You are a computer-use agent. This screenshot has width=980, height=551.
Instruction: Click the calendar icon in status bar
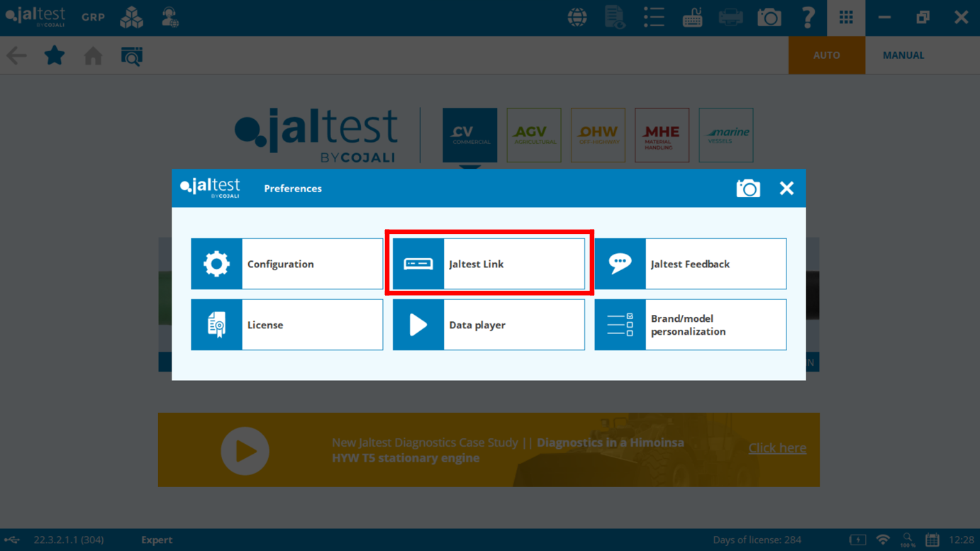[932, 540]
